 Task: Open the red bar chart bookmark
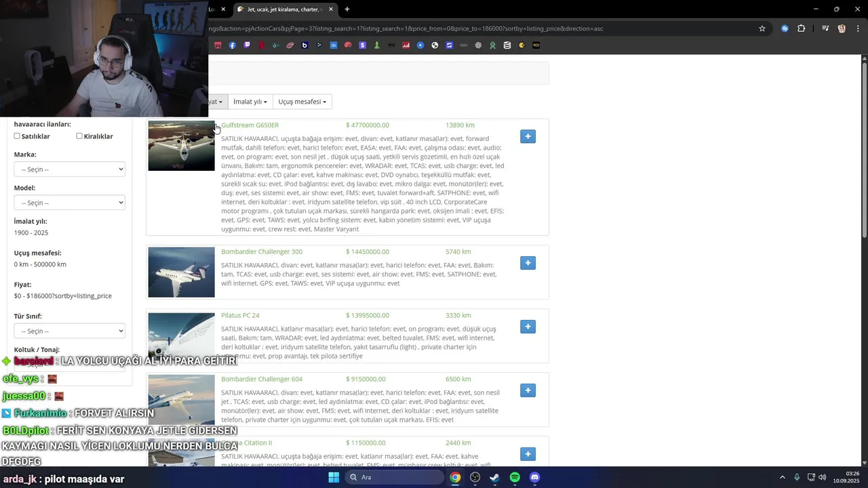pos(406,45)
